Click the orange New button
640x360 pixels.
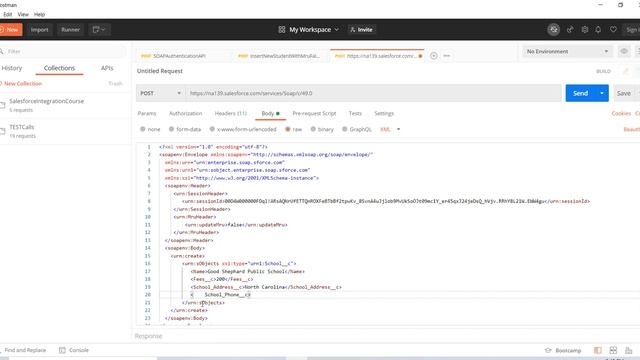(11, 29)
